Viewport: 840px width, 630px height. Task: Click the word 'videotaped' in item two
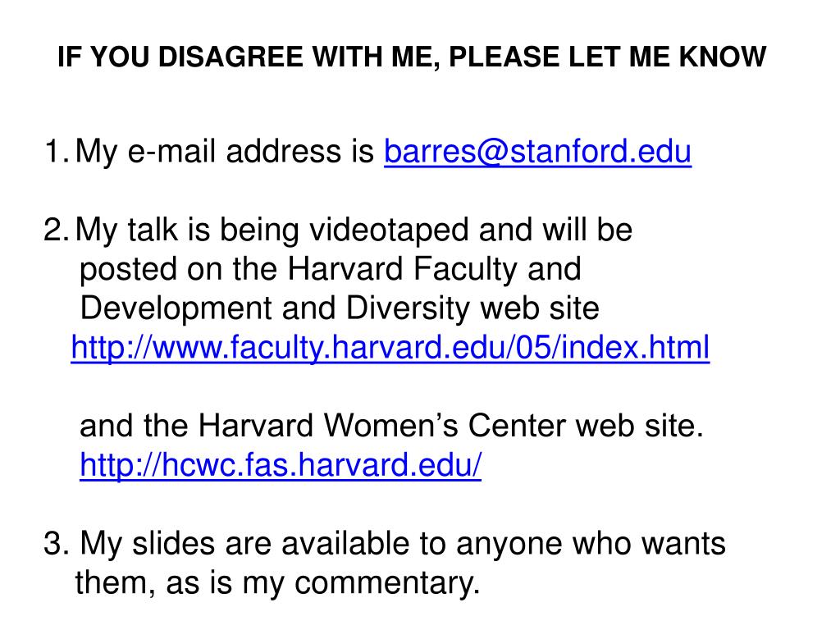coord(388,231)
